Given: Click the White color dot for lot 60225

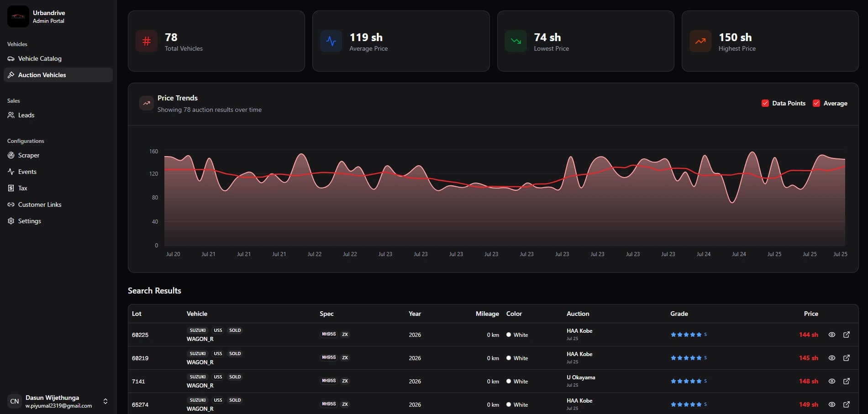Looking at the screenshot, I should tap(509, 335).
